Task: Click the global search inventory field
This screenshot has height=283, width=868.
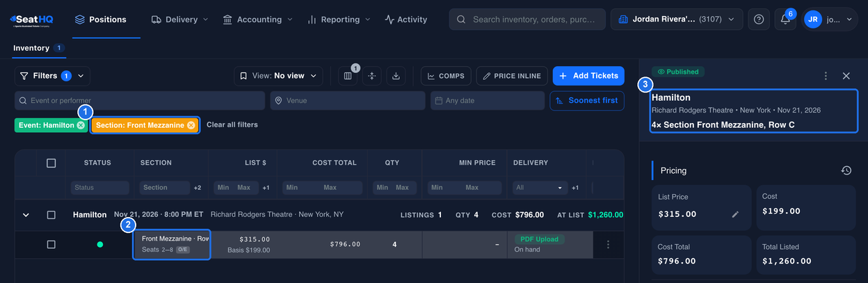Action: [527, 19]
